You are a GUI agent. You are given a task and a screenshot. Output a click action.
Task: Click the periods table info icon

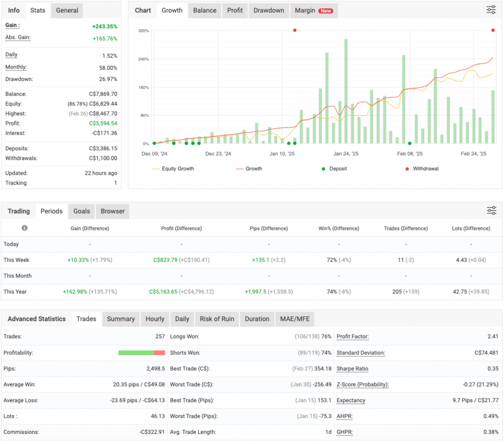pyautogui.click(x=24, y=228)
